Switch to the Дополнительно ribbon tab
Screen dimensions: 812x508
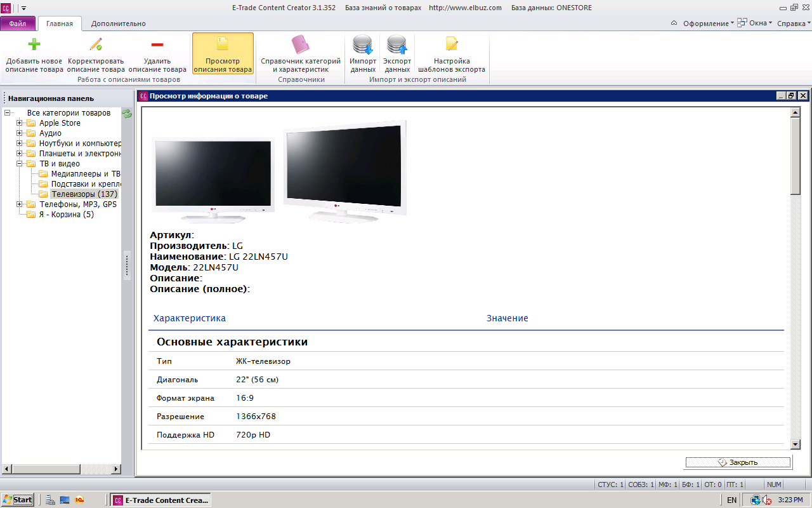[118, 23]
